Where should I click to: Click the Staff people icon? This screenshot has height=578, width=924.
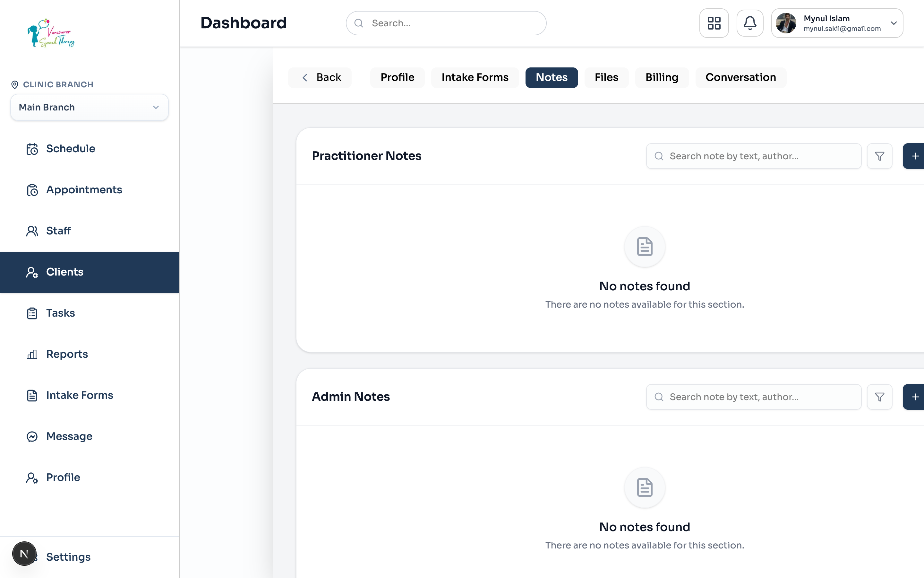[x=32, y=231]
